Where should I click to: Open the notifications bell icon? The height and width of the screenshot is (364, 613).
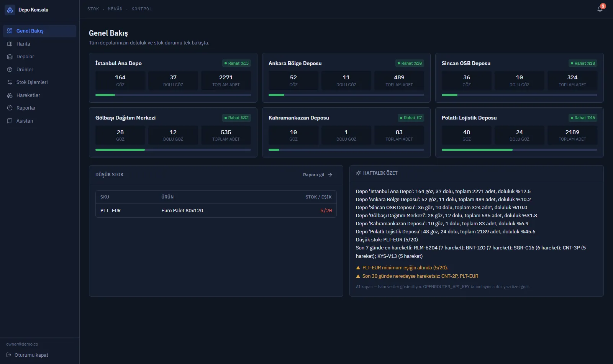[x=600, y=9]
